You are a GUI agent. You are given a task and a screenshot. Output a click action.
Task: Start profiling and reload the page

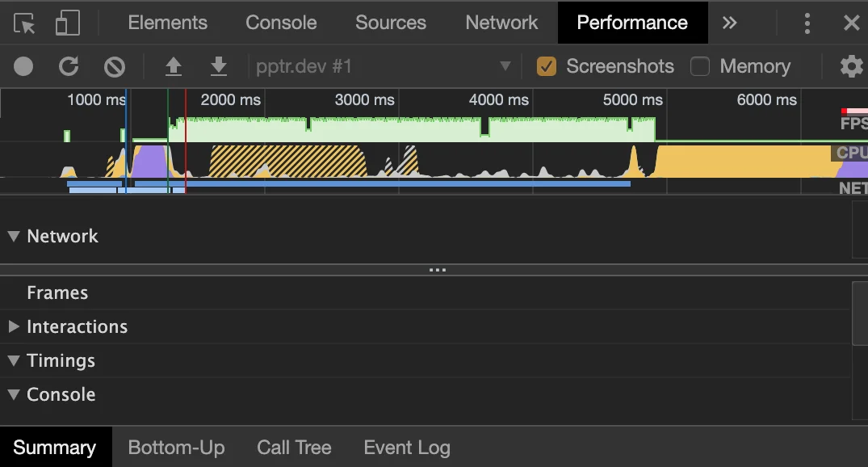[69, 66]
